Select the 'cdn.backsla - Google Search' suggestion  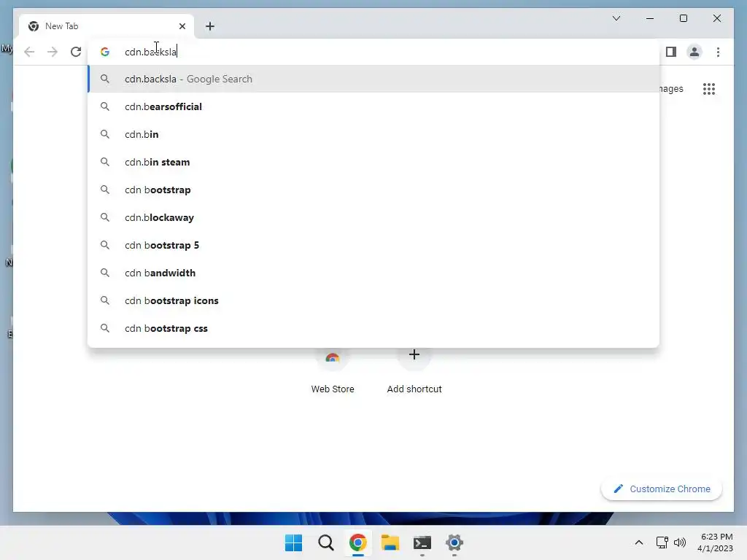pos(373,79)
